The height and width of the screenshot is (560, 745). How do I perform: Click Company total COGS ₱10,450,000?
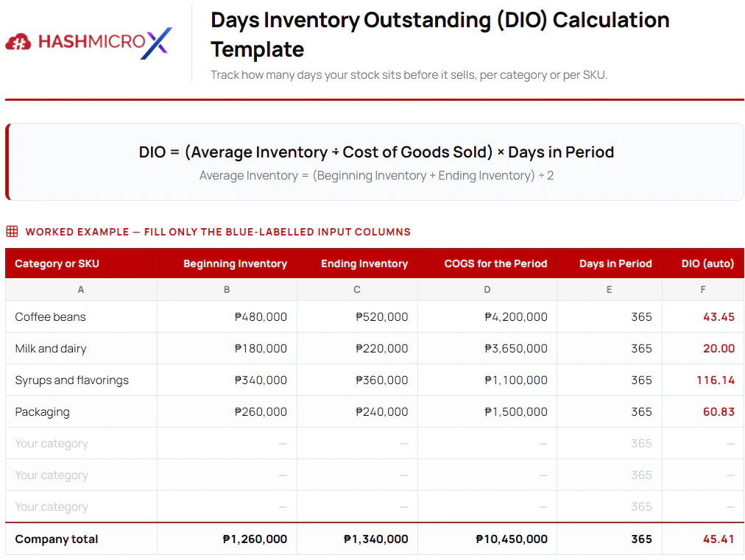point(512,539)
